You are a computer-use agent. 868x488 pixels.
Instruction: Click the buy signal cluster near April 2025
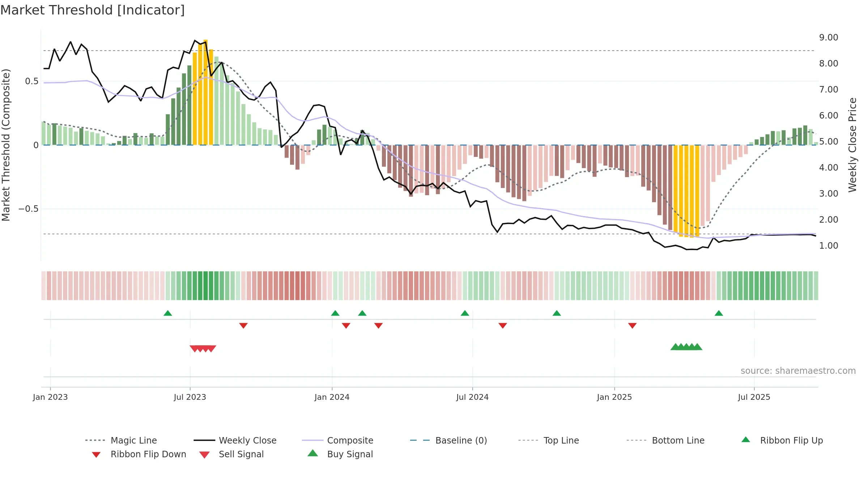pos(686,347)
